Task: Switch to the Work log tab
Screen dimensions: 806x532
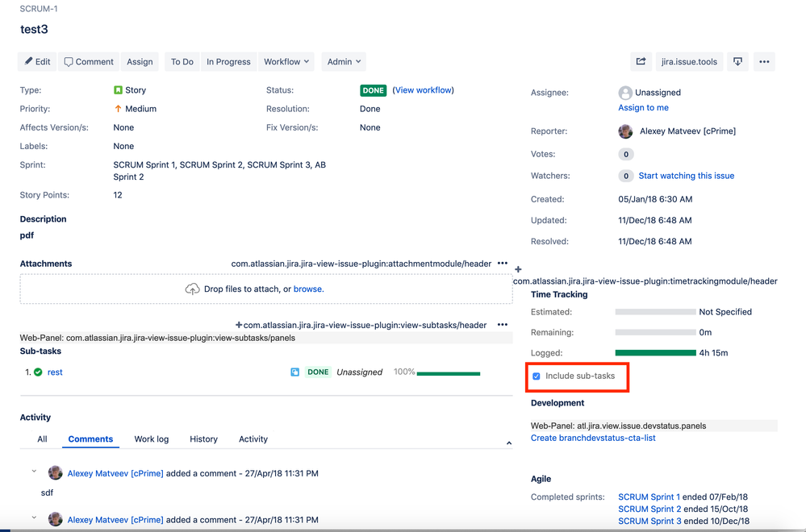Action: (151, 439)
